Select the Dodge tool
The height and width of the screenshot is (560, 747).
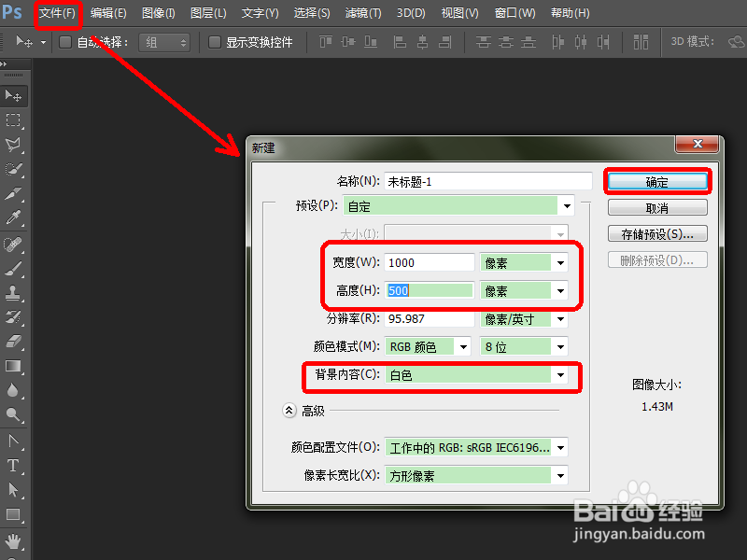click(13, 414)
